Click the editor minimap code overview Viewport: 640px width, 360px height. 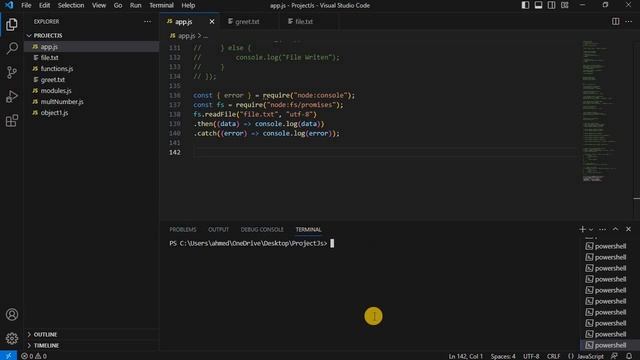coord(600,111)
